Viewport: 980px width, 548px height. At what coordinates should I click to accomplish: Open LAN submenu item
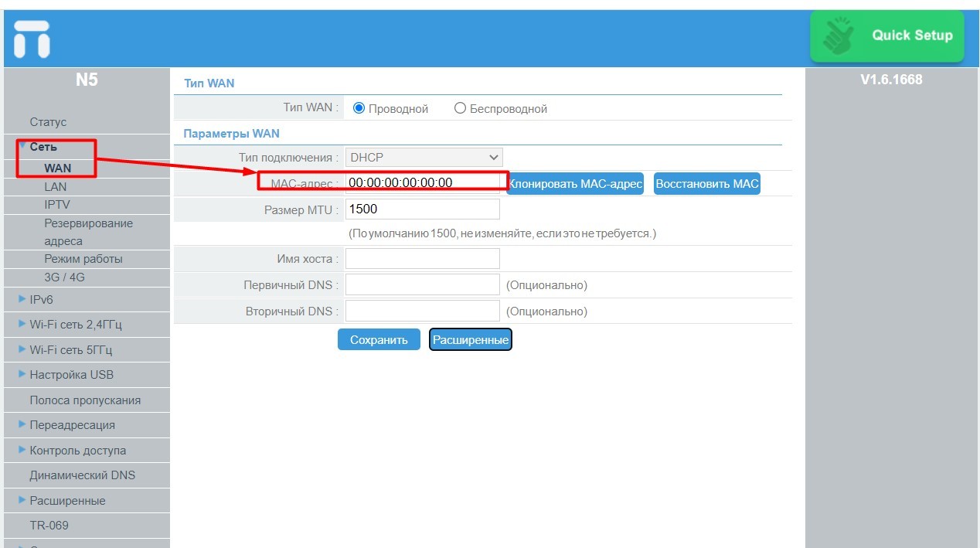(56, 186)
